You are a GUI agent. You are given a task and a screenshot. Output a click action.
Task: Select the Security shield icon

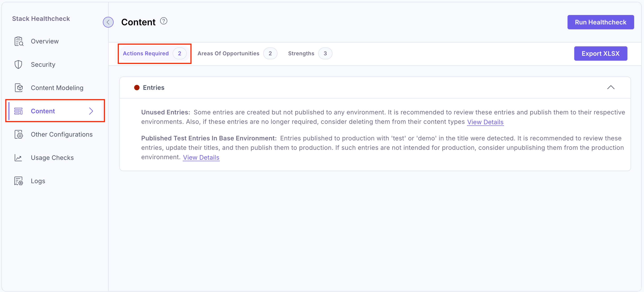tap(19, 64)
